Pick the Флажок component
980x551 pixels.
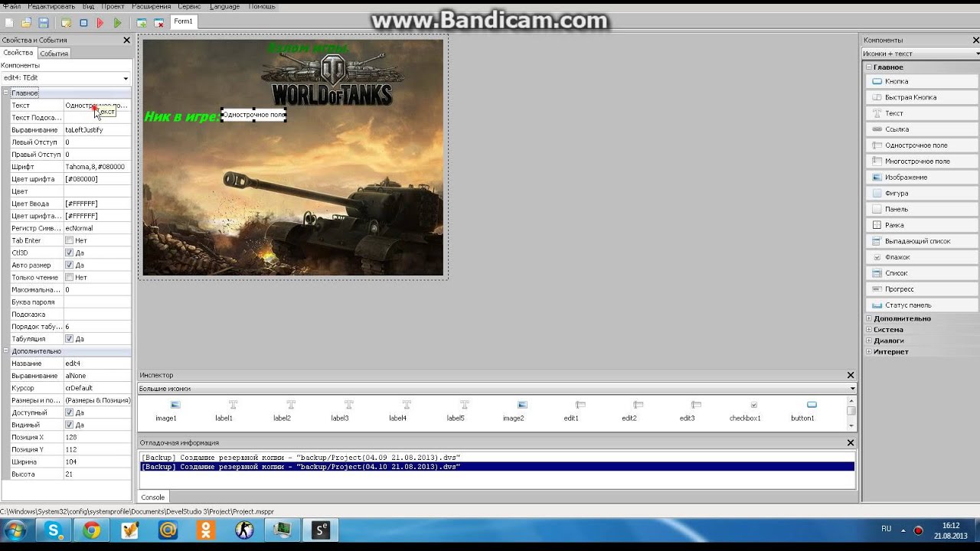point(923,257)
